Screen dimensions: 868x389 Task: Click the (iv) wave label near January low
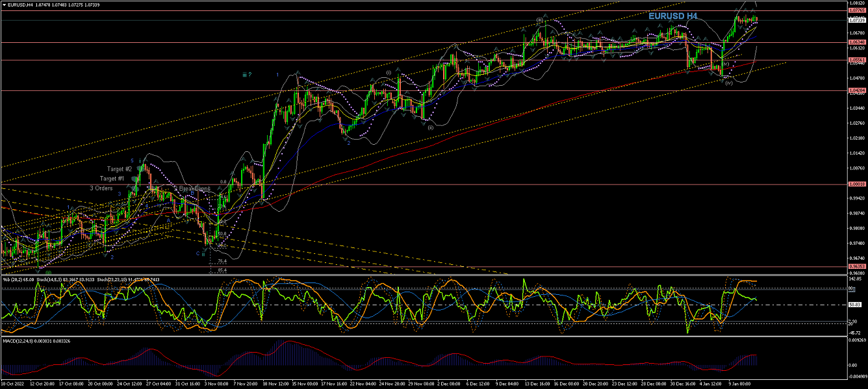(x=729, y=83)
